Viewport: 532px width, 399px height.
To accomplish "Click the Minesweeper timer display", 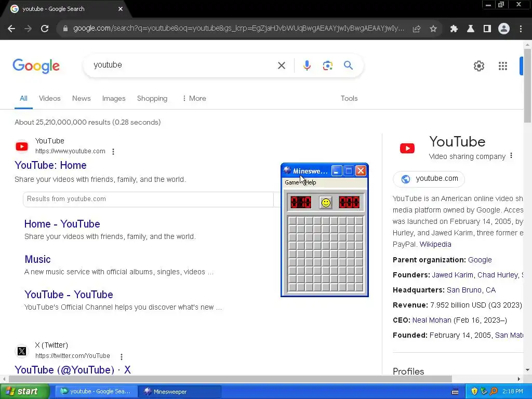I will (x=349, y=203).
